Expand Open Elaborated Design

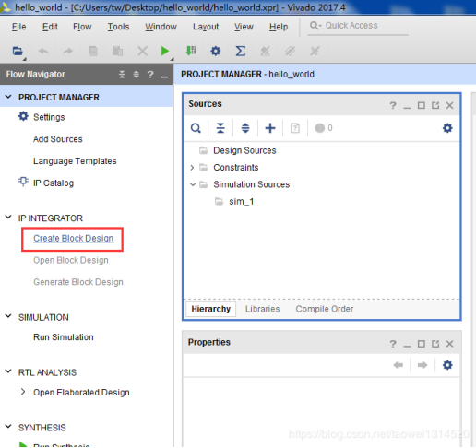[23, 392]
